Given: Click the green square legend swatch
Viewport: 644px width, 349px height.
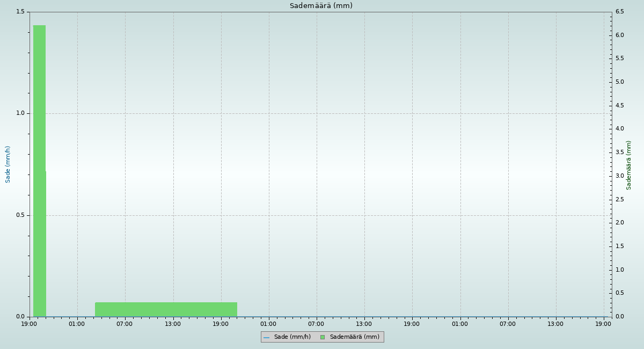Looking at the screenshot, I should coord(323,337).
